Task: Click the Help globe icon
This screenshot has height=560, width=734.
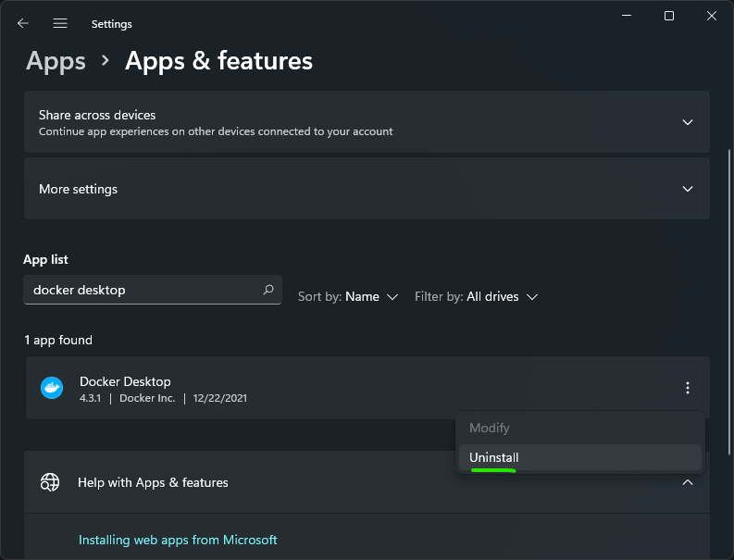Action: pos(50,482)
